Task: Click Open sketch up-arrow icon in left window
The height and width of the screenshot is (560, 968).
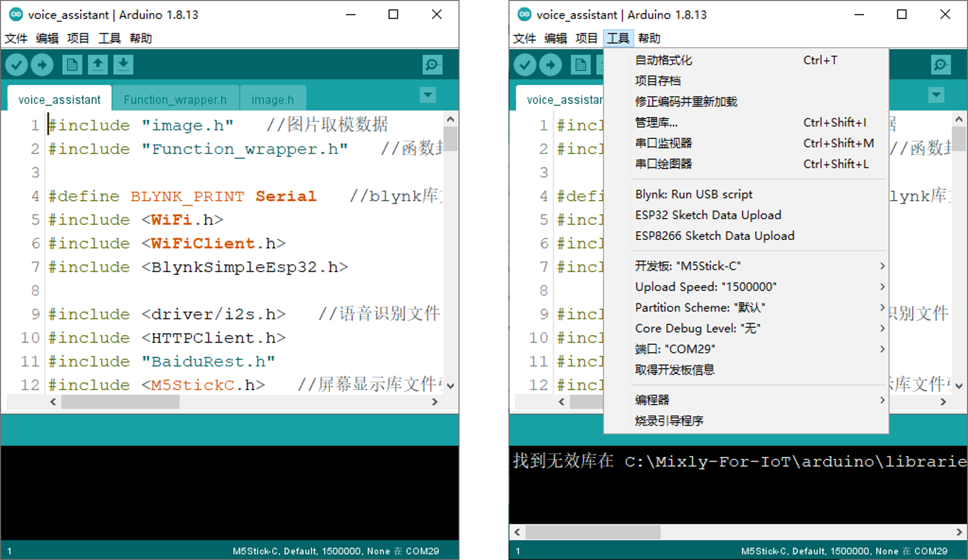Action: click(x=97, y=65)
